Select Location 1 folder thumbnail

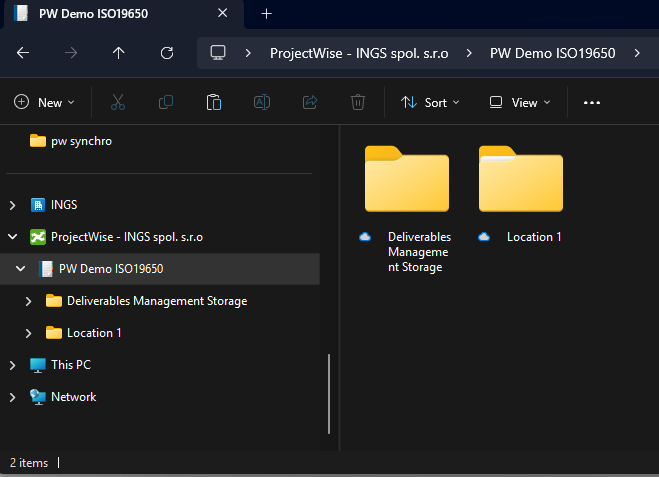(x=521, y=179)
